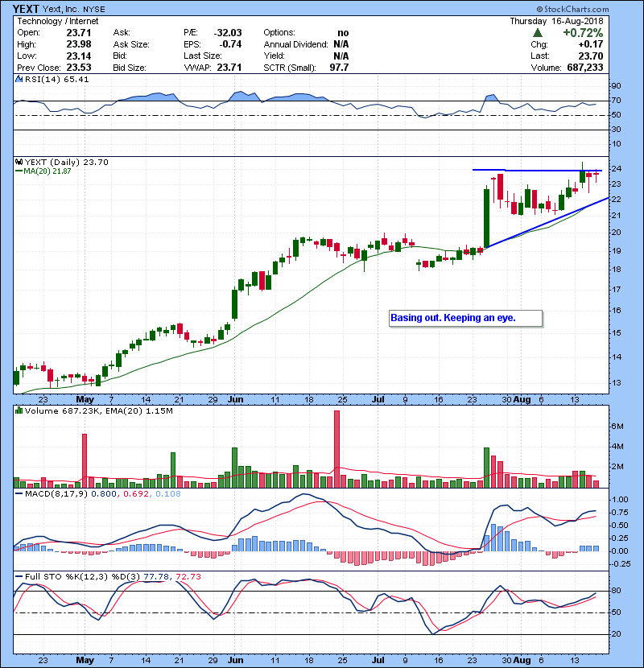Screen dimensions: 644x668
Task: Click the horizontal blue resistance line near 24
Action: [537, 171]
